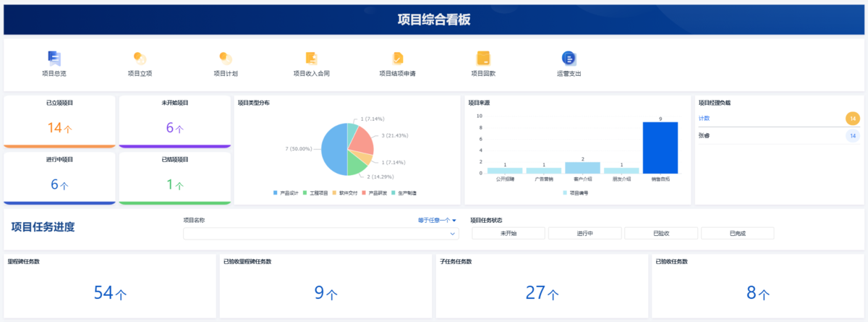This screenshot has width=868, height=322.
Task: Select the 张睿 row in 项目经理负载
Action: (x=778, y=135)
